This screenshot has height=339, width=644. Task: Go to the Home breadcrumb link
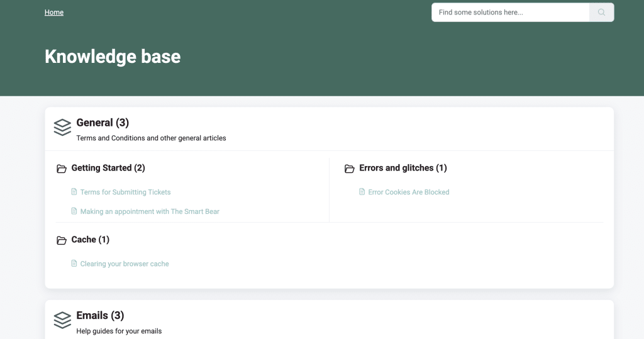click(54, 13)
